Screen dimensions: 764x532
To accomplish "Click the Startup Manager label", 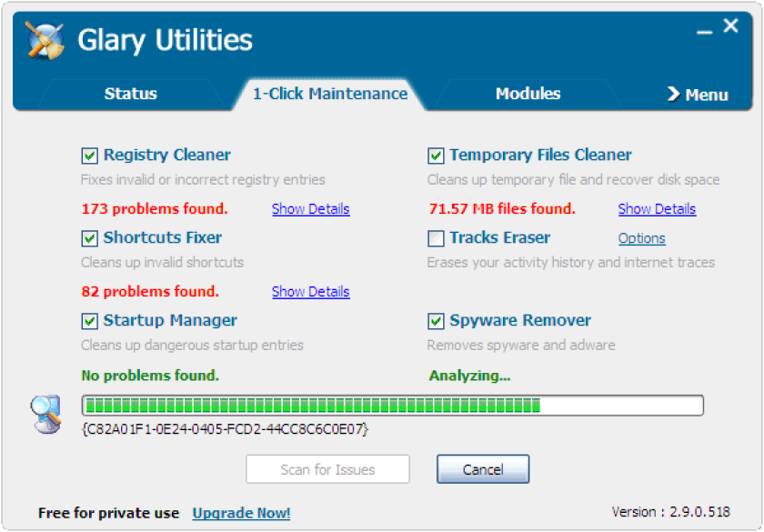I will point(170,320).
